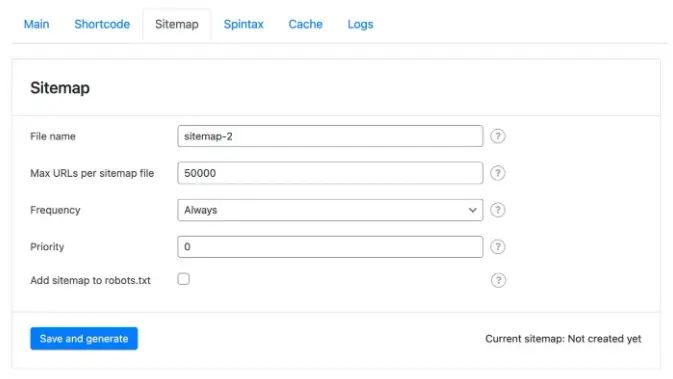Click the Add sitemap to robots.txt label
This screenshot has height=379, width=673.
tap(90, 280)
